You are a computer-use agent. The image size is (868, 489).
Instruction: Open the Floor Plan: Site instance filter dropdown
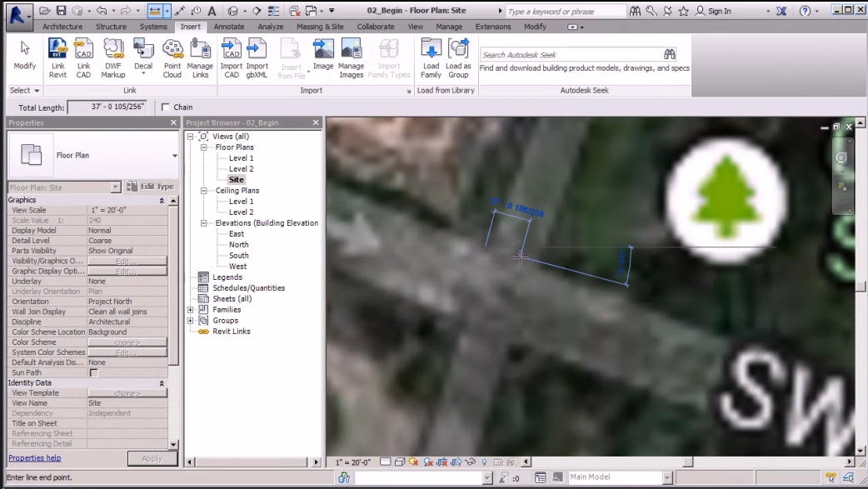click(115, 187)
